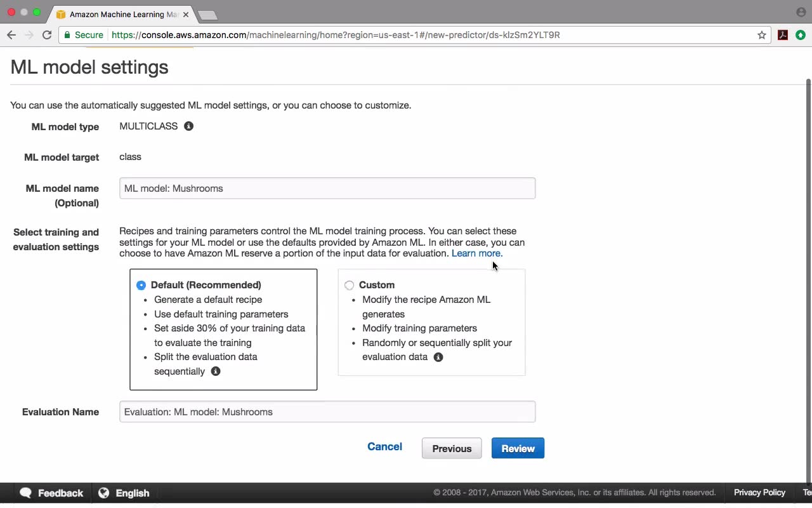The image size is (812, 508).
Task: Click the Previous button
Action: coord(452,448)
